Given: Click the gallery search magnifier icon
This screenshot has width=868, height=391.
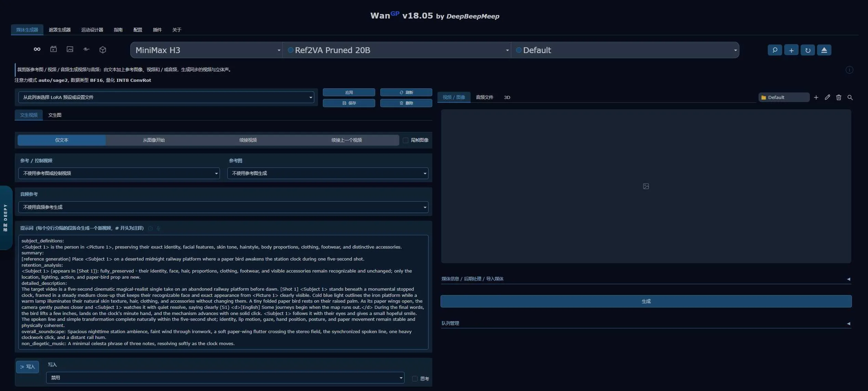Looking at the screenshot, I should click(850, 98).
